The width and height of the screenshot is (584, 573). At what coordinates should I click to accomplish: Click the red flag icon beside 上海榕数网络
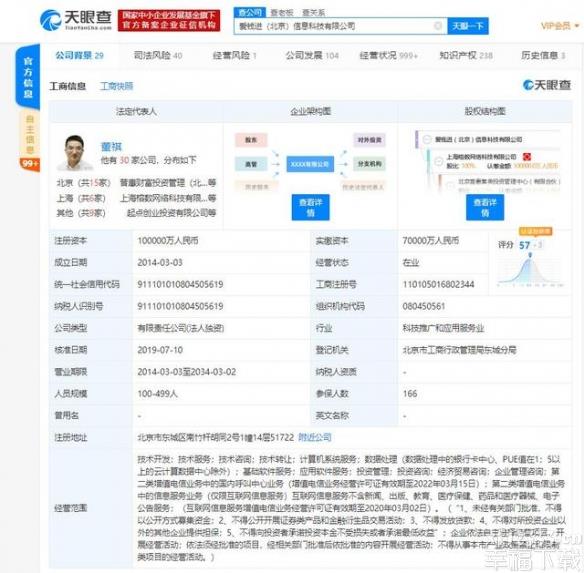[527, 156]
